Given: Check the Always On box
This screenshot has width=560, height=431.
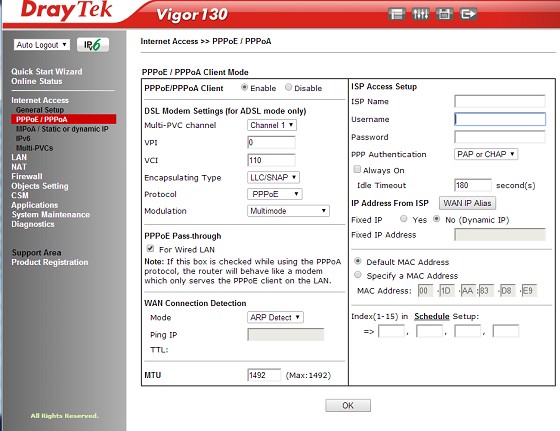Looking at the screenshot, I should tap(357, 169).
